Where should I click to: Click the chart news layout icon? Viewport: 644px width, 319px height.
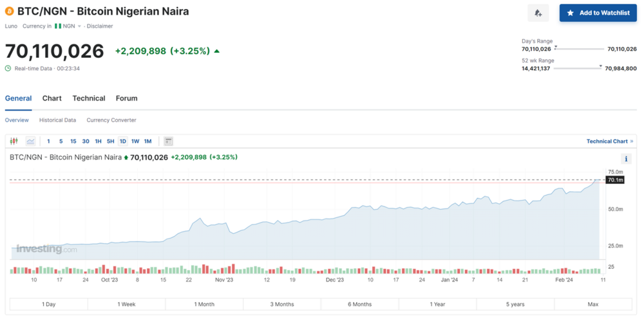(x=168, y=141)
